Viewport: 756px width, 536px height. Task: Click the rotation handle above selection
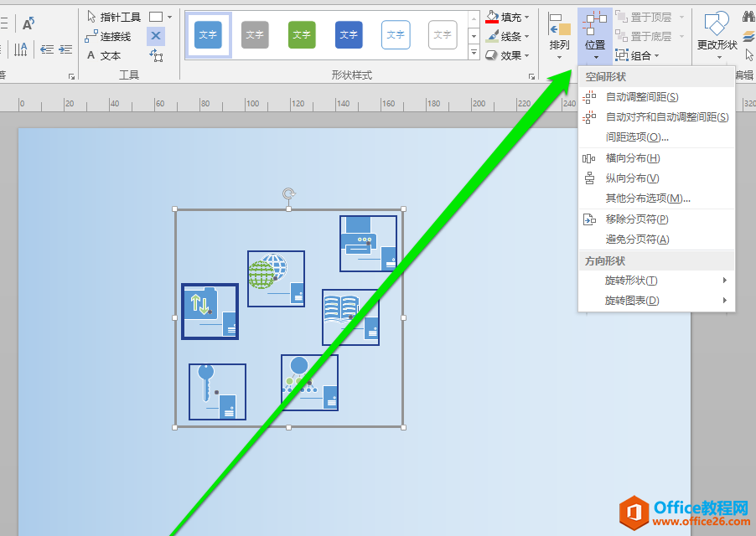(288, 193)
